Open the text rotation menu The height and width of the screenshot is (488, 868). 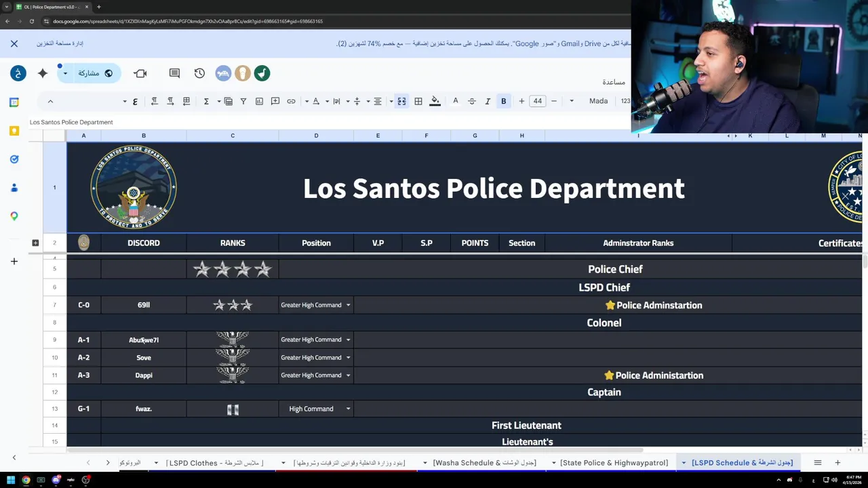(316, 101)
